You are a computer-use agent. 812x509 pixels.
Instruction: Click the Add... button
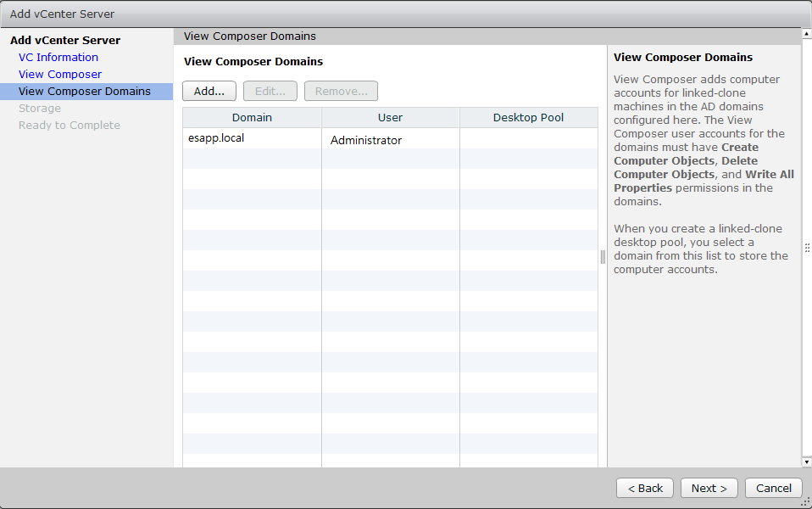pyautogui.click(x=209, y=92)
